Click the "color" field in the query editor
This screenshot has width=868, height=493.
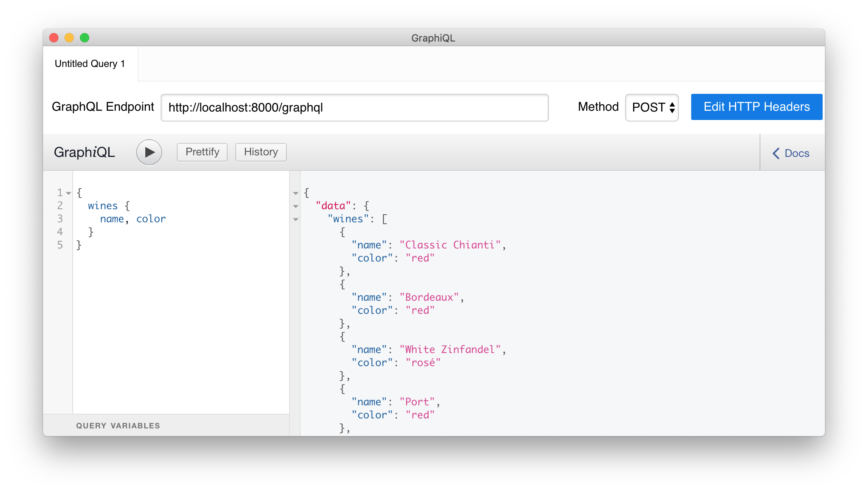(151, 219)
